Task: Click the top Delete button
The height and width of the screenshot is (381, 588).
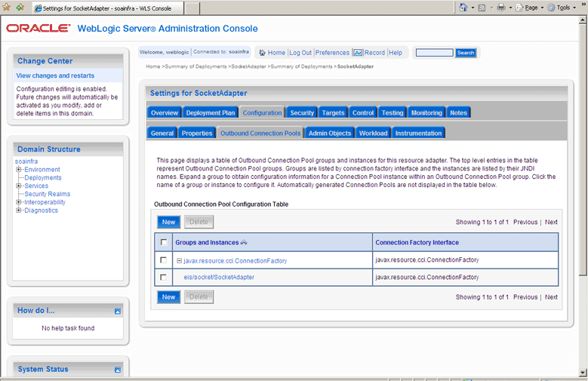Action: tap(199, 222)
